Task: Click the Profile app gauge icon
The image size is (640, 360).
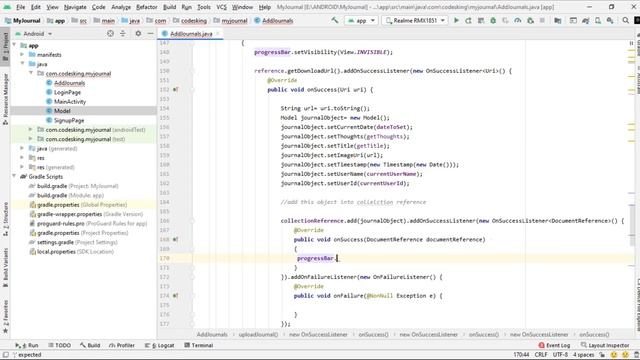Action: click(x=518, y=20)
